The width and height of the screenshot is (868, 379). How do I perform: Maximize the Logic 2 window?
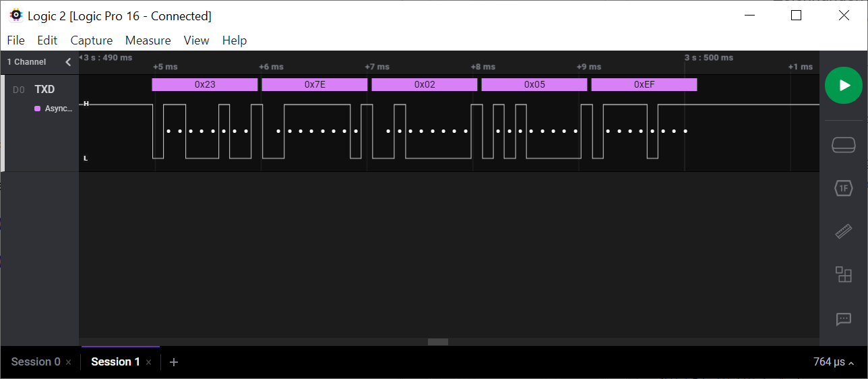pos(796,15)
